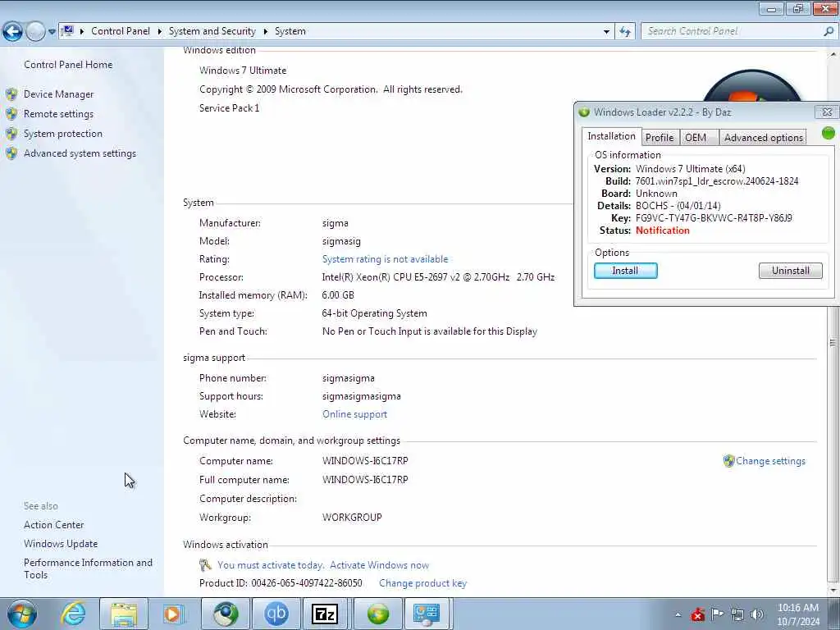Open Windows Explorer folder on taskbar
This screenshot has width=840, height=630.
[123, 614]
